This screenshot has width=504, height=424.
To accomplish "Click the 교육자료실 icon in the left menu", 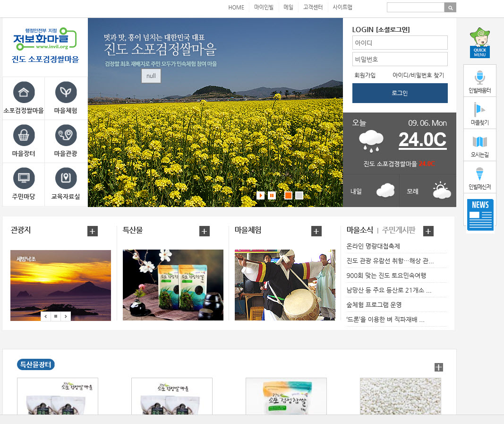I will [x=66, y=179].
